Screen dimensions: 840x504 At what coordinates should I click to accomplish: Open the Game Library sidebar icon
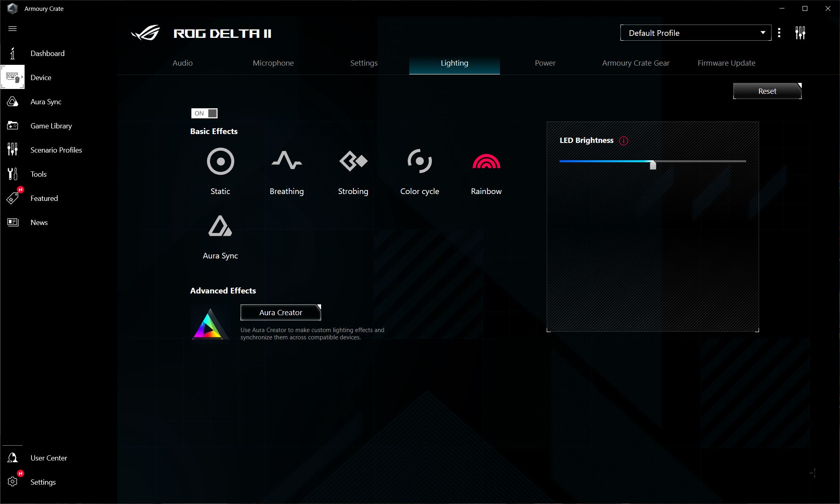[x=12, y=126]
